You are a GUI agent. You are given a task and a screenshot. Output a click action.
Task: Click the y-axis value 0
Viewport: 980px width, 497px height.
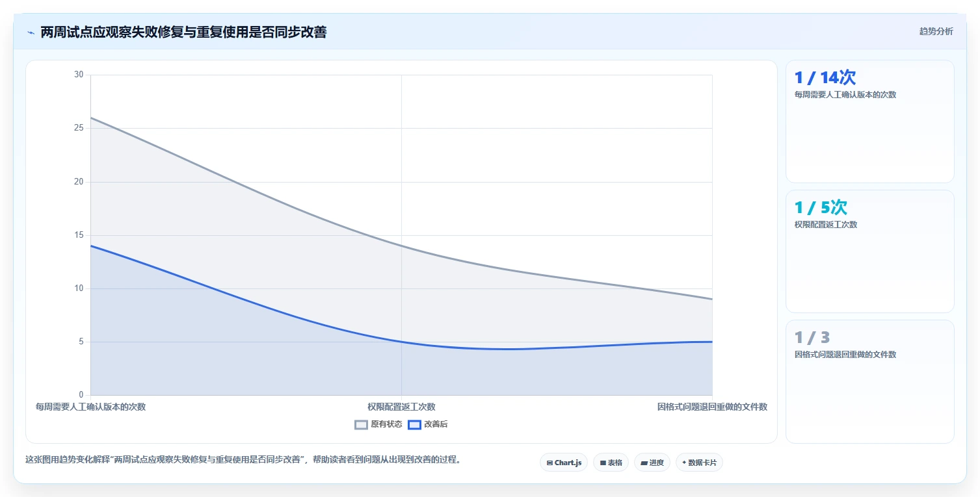(x=81, y=395)
